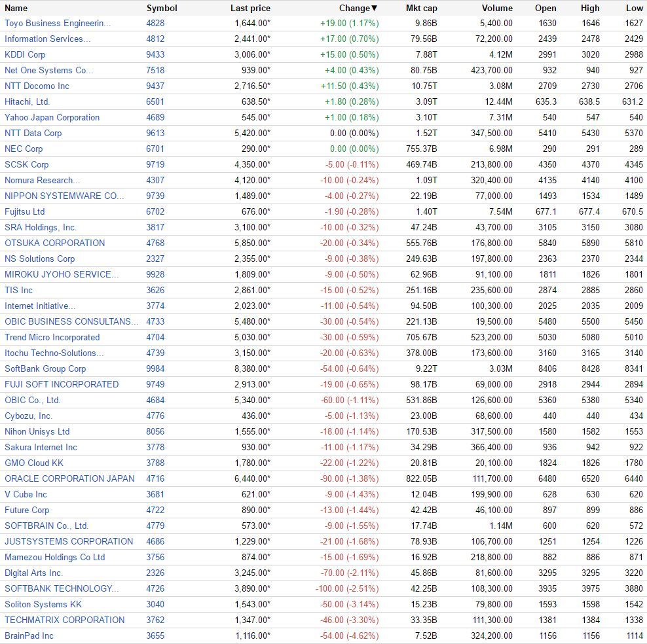Click ticker symbol 6501

click(155, 101)
